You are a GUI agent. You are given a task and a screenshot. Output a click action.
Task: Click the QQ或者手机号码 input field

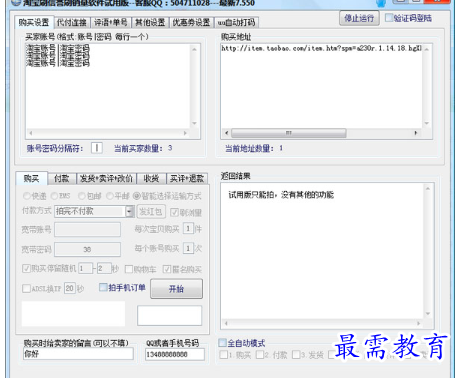coord(175,354)
